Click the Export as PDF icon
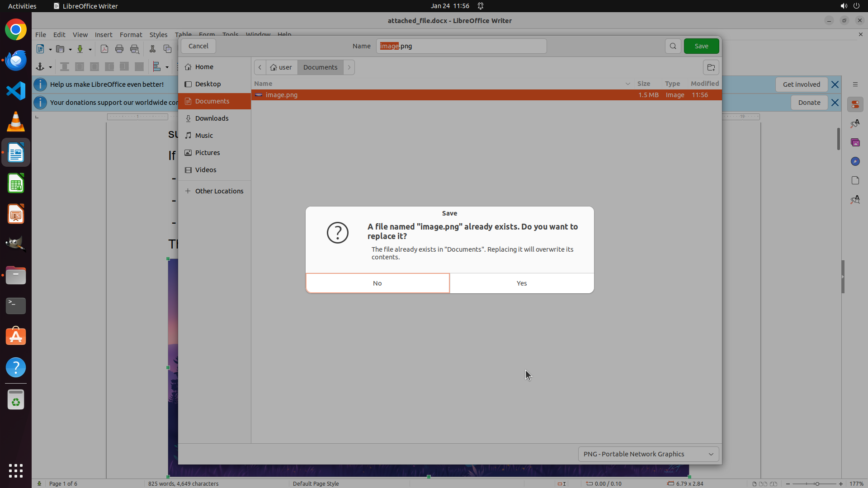868x488 pixels. click(x=104, y=49)
